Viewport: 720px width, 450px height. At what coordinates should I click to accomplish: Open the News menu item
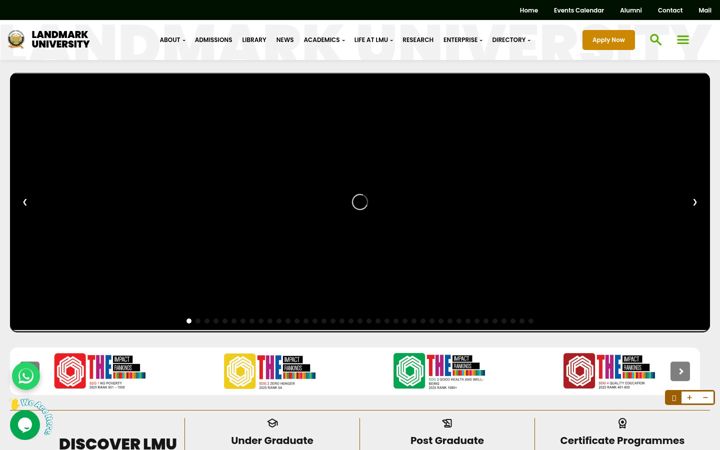[285, 40]
